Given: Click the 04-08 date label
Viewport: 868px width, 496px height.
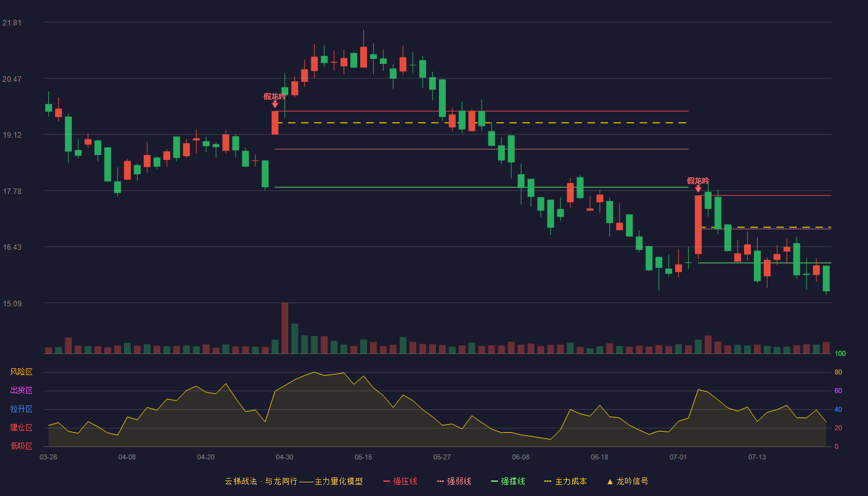Looking at the screenshot, I should point(127,457).
